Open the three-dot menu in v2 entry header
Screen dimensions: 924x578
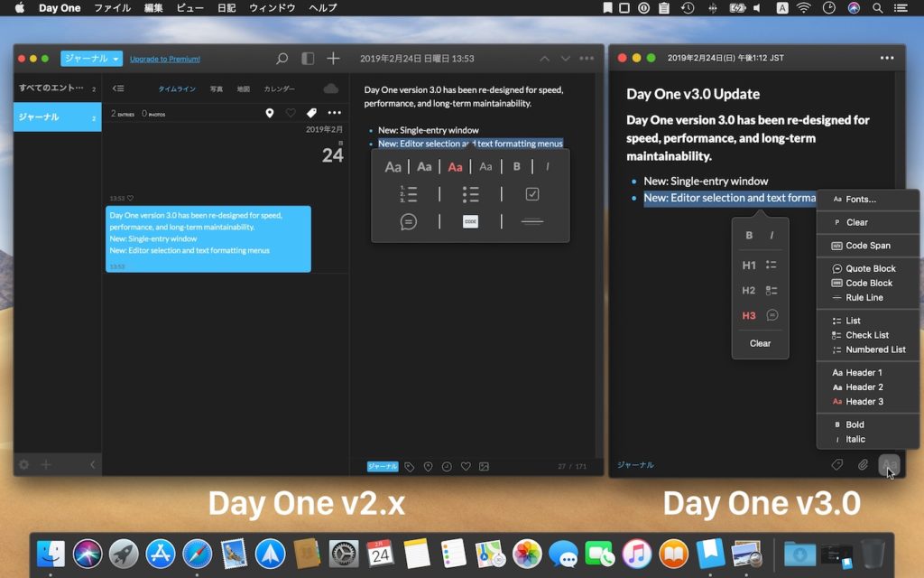[x=587, y=59]
